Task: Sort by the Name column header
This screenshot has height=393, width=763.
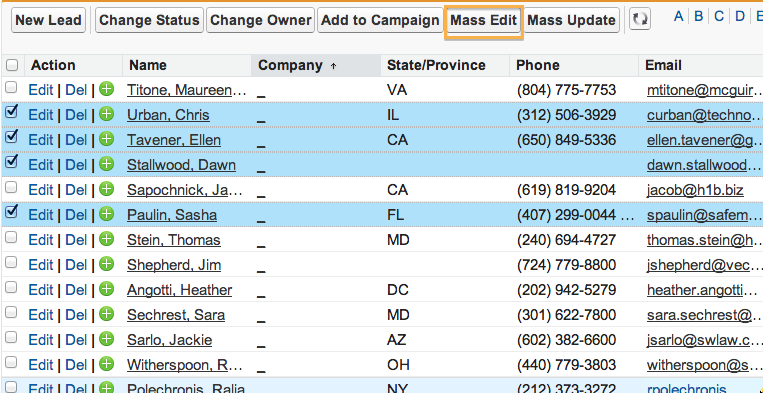Action: tap(147, 65)
